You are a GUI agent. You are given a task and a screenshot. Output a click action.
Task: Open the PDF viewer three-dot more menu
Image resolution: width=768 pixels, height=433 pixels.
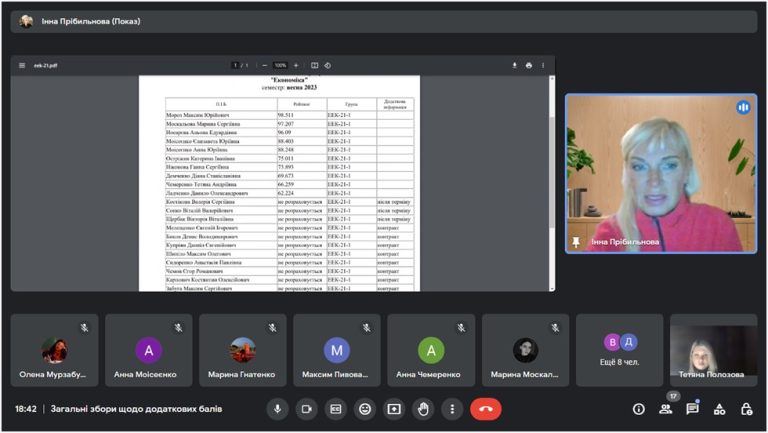(x=543, y=65)
